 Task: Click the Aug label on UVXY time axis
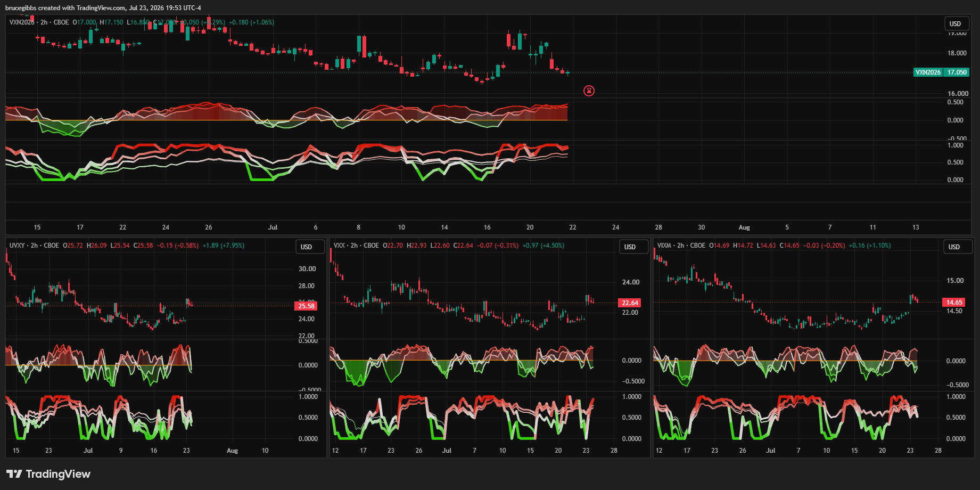[x=233, y=451]
